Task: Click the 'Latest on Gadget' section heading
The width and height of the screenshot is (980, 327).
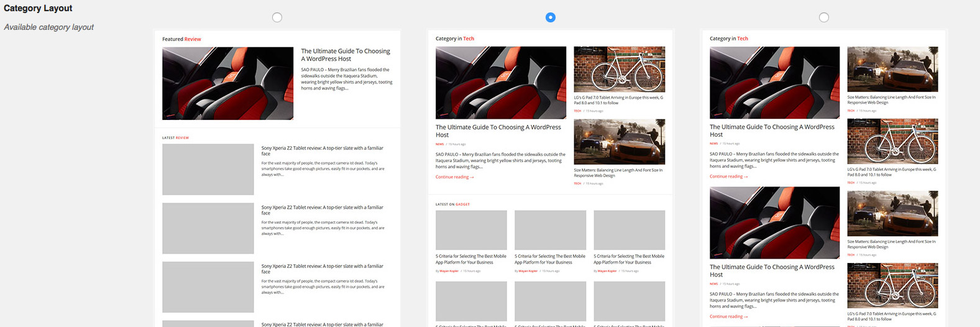Action: [x=452, y=205]
